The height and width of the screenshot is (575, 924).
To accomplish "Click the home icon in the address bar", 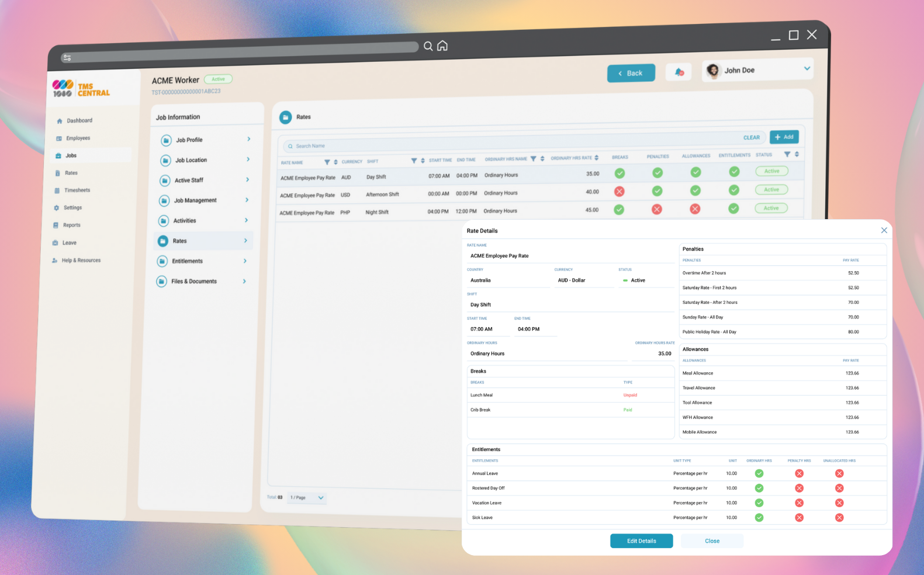I will point(442,46).
